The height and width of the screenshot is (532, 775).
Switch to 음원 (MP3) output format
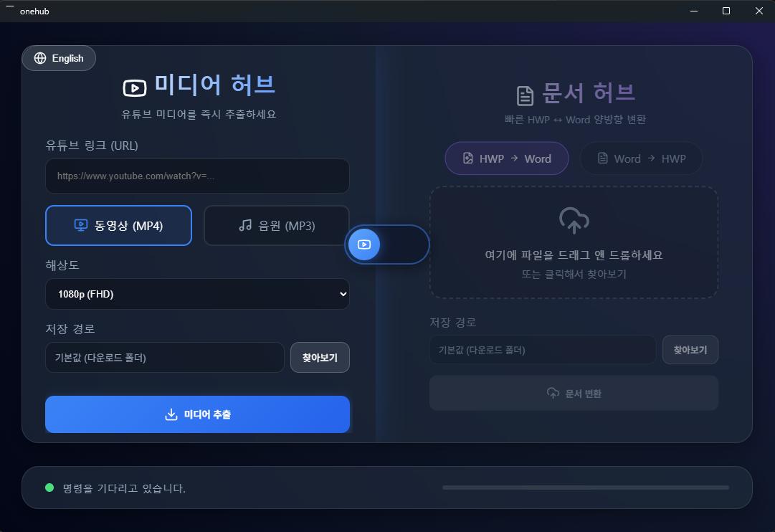[x=276, y=225]
